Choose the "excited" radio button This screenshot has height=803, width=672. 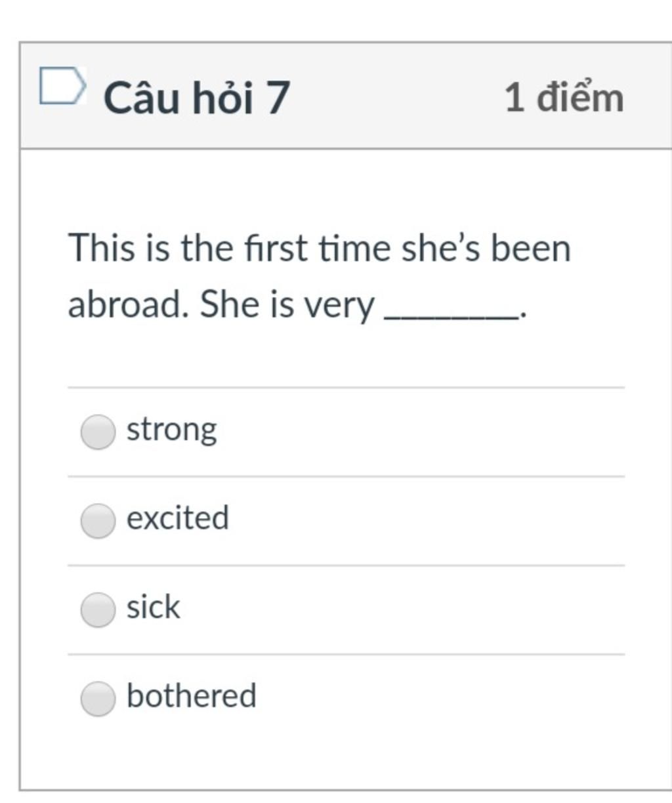(x=98, y=521)
